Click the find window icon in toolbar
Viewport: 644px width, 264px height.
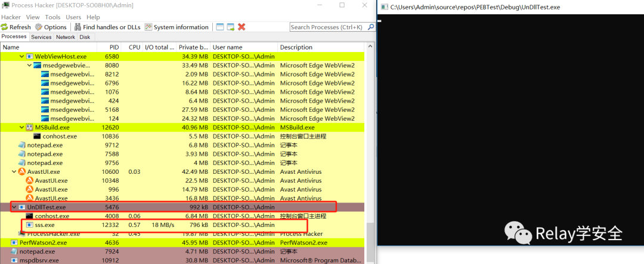point(220,27)
